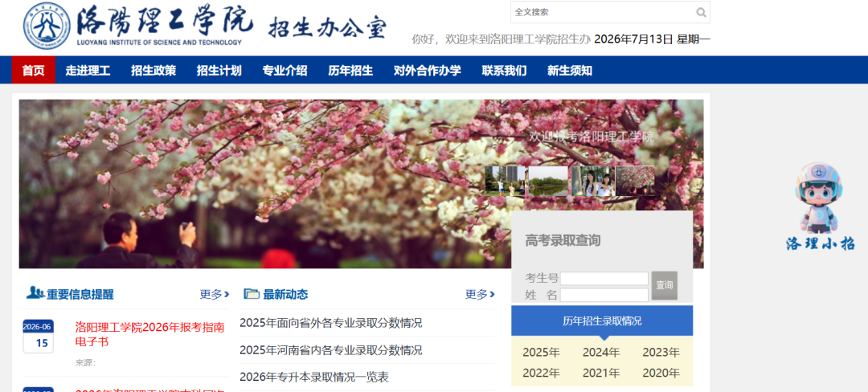Select first banner thumbnail with building

coord(506,181)
